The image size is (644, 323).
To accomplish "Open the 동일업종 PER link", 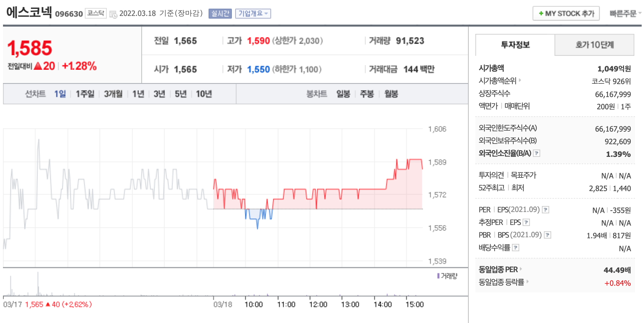I will tap(498, 269).
